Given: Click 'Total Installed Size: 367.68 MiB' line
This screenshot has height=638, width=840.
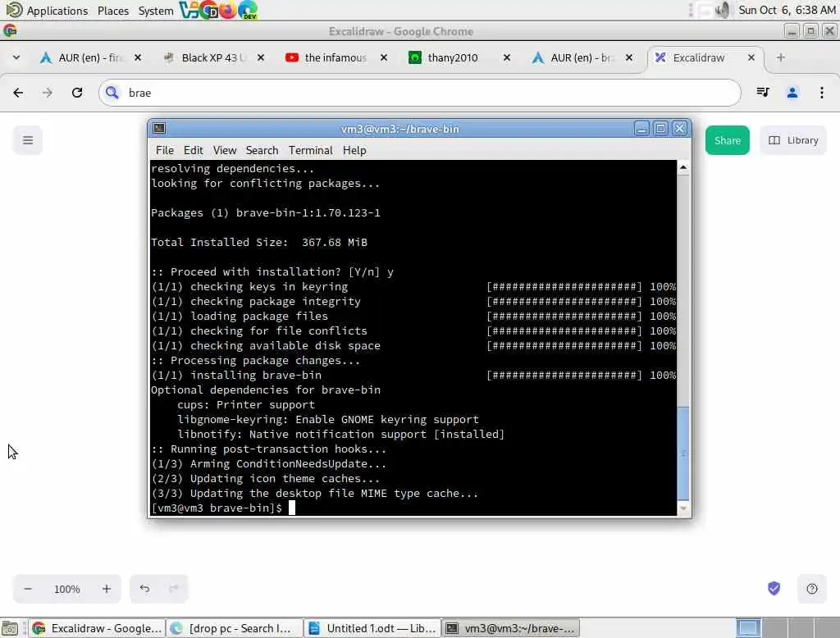Looking at the screenshot, I should pyautogui.click(x=259, y=242).
